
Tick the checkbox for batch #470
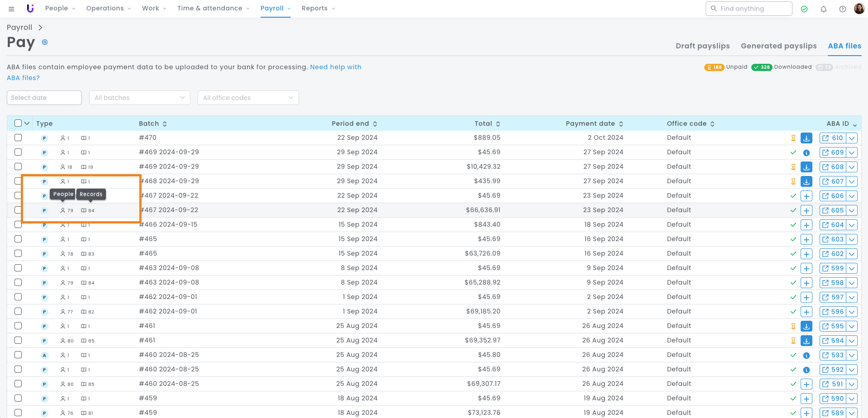18,138
